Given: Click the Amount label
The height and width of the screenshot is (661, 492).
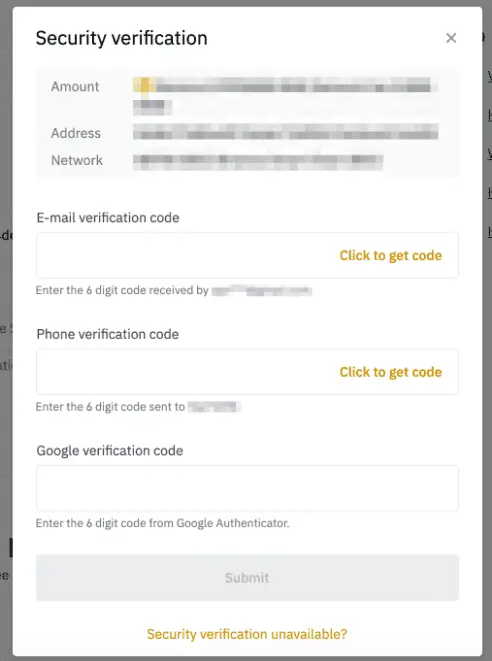Looking at the screenshot, I should (x=75, y=86).
